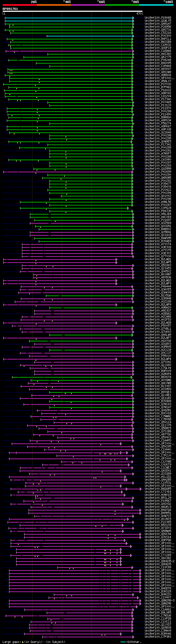Open hit UniRef100_B0R2Z0
The height and width of the screenshot is (644, 176).
158,595
